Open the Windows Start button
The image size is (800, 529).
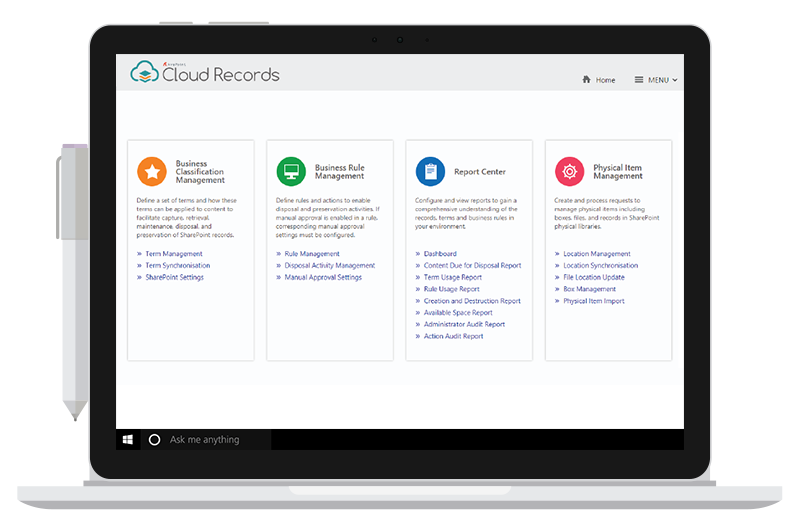[x=128, y=440]
